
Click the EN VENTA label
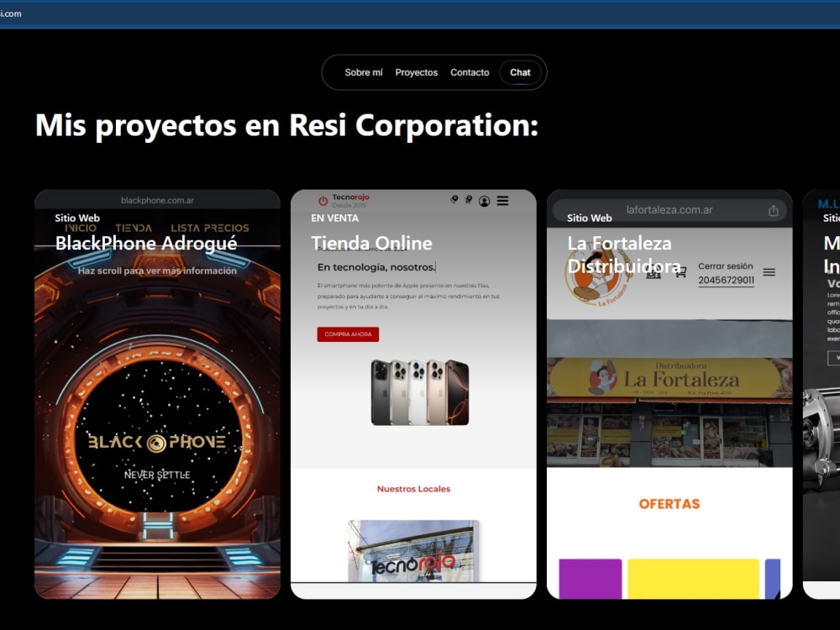point(335,218)
